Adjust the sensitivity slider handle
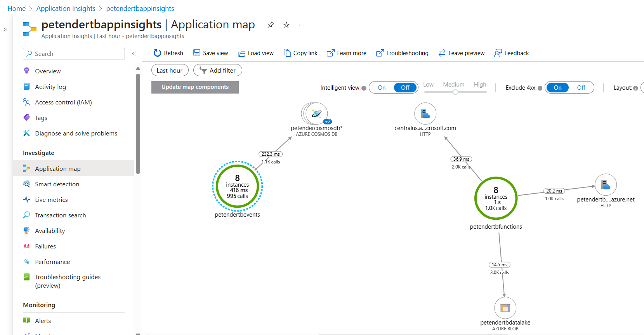The height and width of the screenshot is (335, 644). tap(456, 92)
